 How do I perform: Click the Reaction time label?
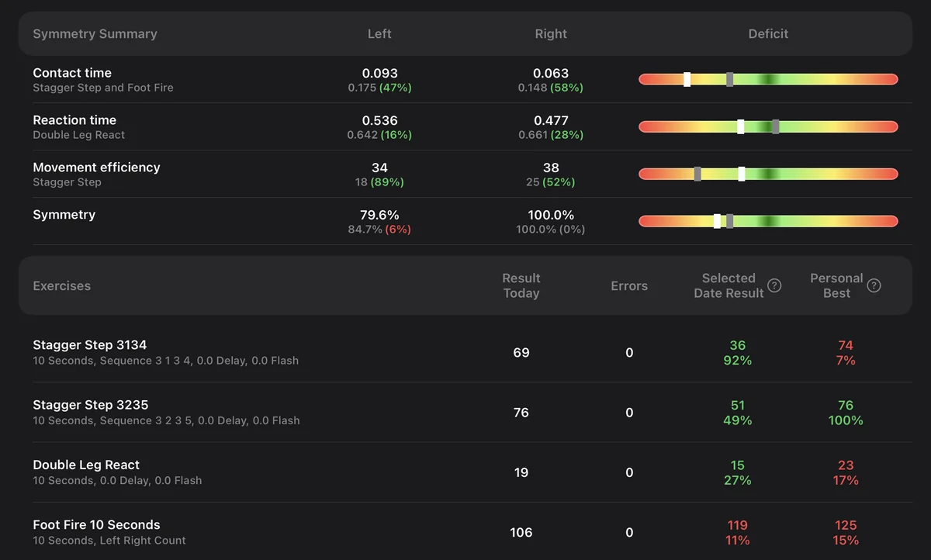point(74,120)
